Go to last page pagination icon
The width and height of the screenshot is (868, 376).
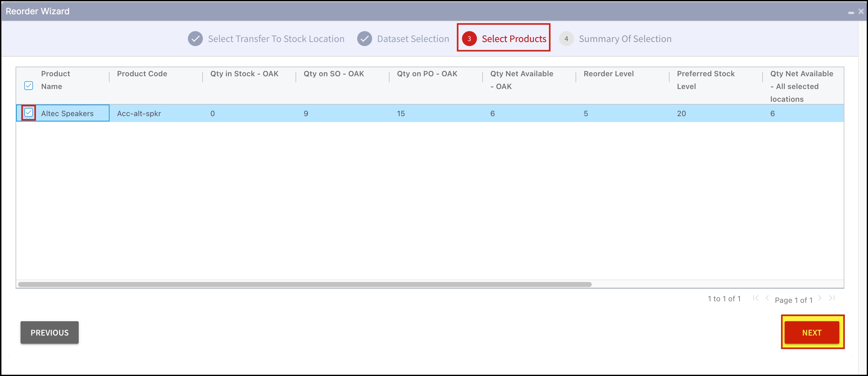832,298
